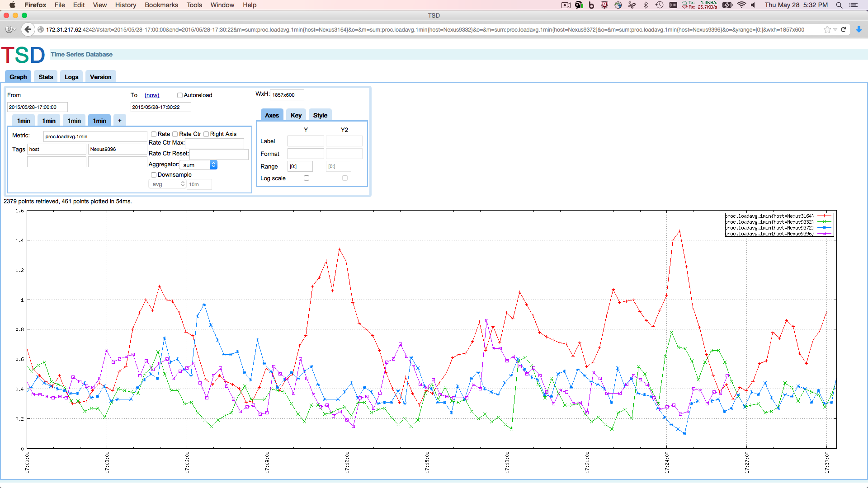The width and height of the screenshot is (868, 488).
Task: Click the back navigation arrow
Action: click(x=28, y=29)
